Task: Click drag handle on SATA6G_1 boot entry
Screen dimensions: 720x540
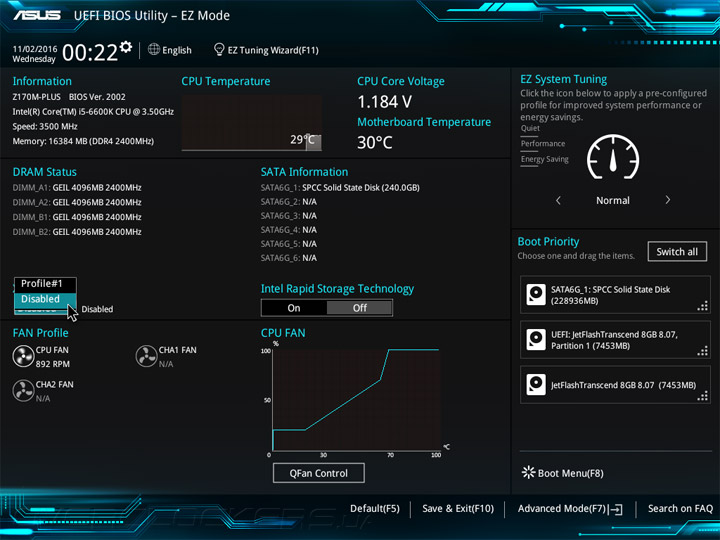Action: click(x=703, y=306)
